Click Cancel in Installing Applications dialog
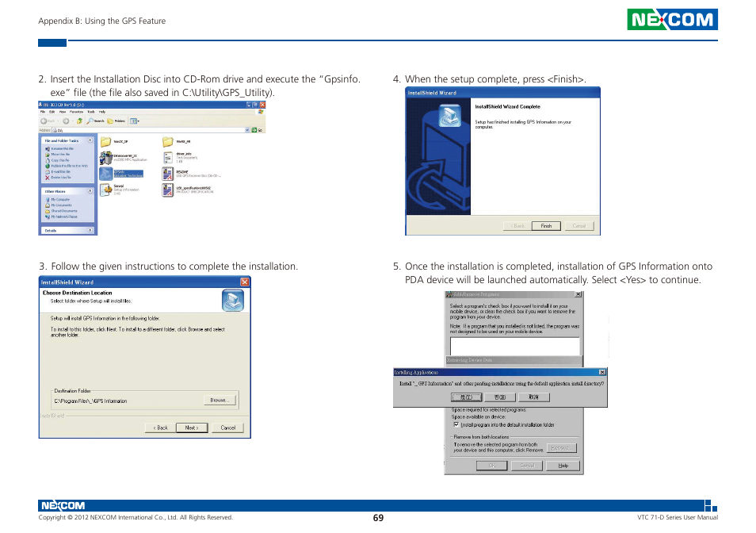756x533 pixels. click(x=534, y=397)
